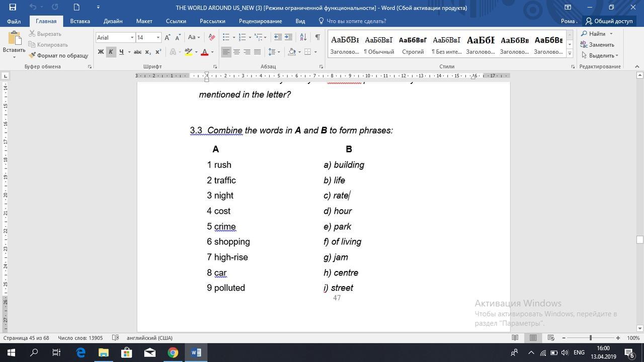644x362 pixels.
Task: Toggle italic (К) formatting off
Action: (x=111, y=52)
